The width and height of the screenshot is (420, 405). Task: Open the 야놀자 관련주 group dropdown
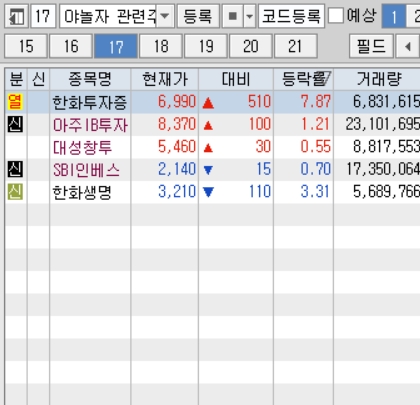[165, 16]
